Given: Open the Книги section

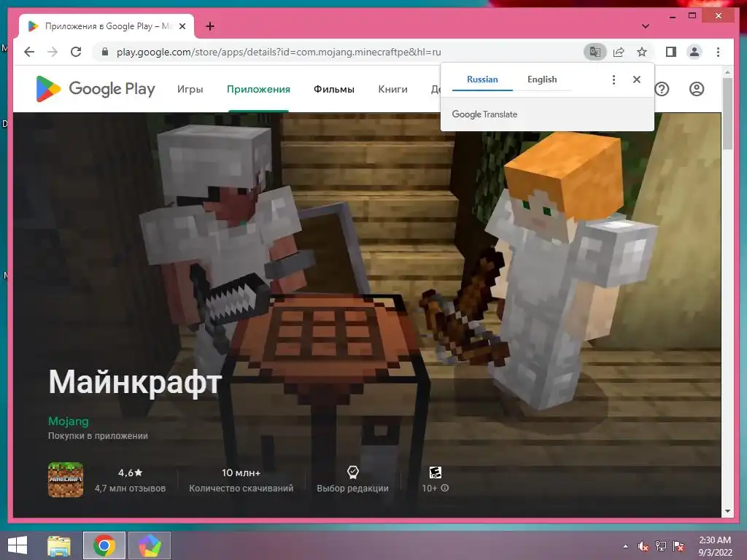Looking at the screenshot, I should (392, 90).
